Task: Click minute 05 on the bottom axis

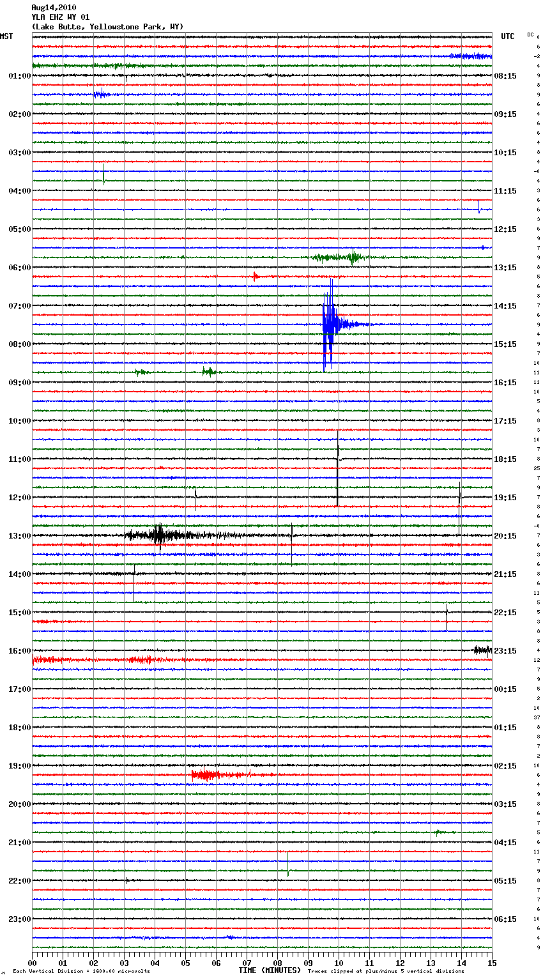Action: click(x=186, y=963)
